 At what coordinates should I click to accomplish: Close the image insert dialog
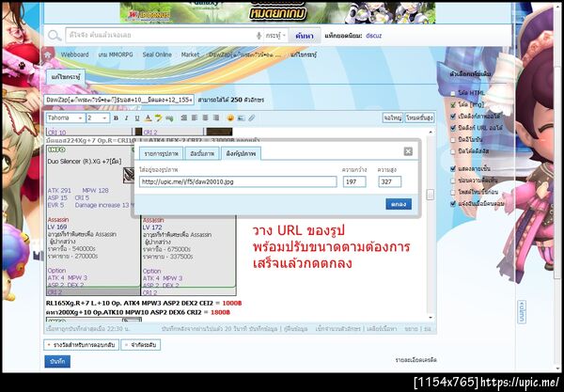click(x=408, y=151)
